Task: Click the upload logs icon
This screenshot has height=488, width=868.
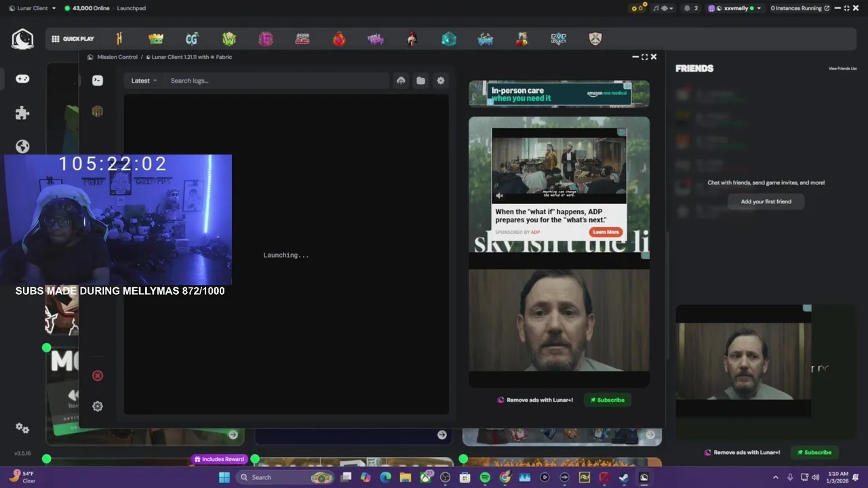Action: pyautogui.click(x=401, y=81)
